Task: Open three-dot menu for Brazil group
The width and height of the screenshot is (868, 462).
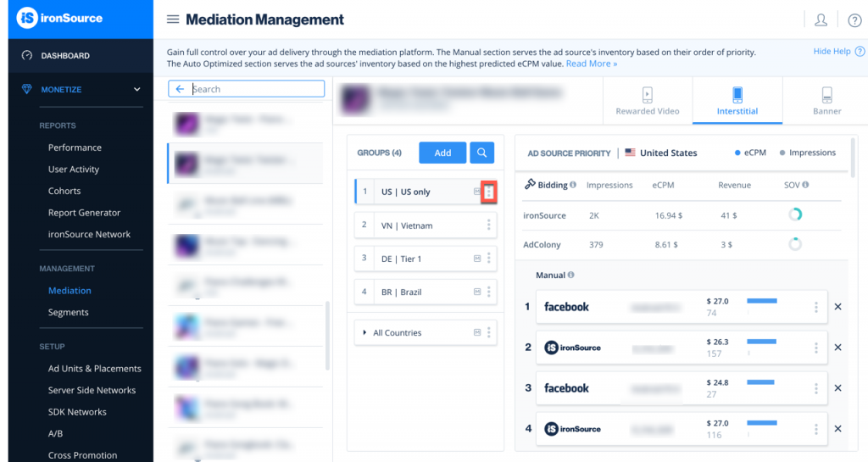Action: [489, 292]
